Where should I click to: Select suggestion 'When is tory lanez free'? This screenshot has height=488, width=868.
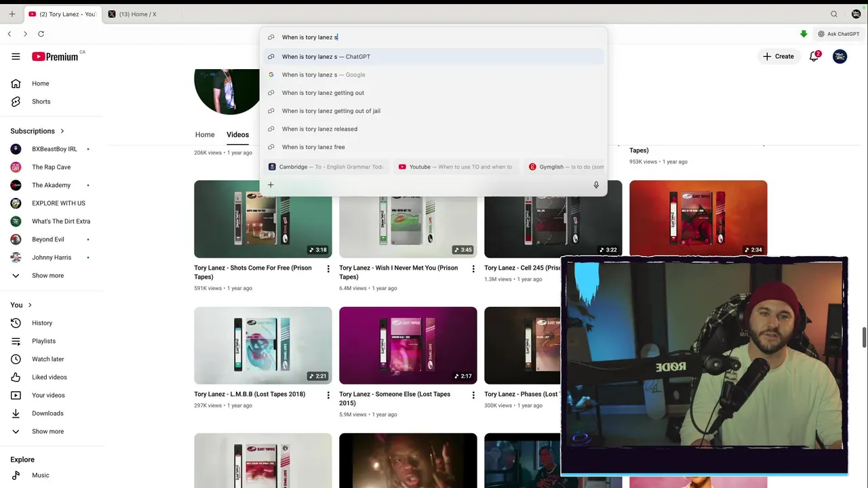(x=433, y=147)
